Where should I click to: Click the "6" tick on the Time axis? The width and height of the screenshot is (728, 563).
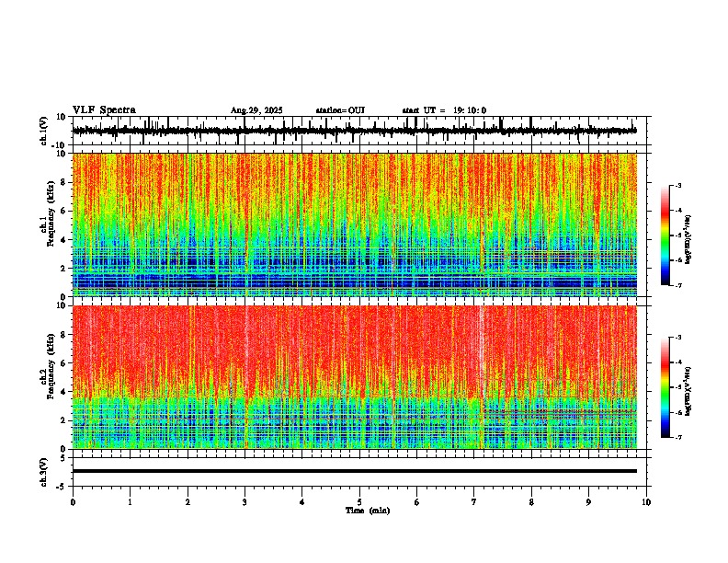coord(417,502)
